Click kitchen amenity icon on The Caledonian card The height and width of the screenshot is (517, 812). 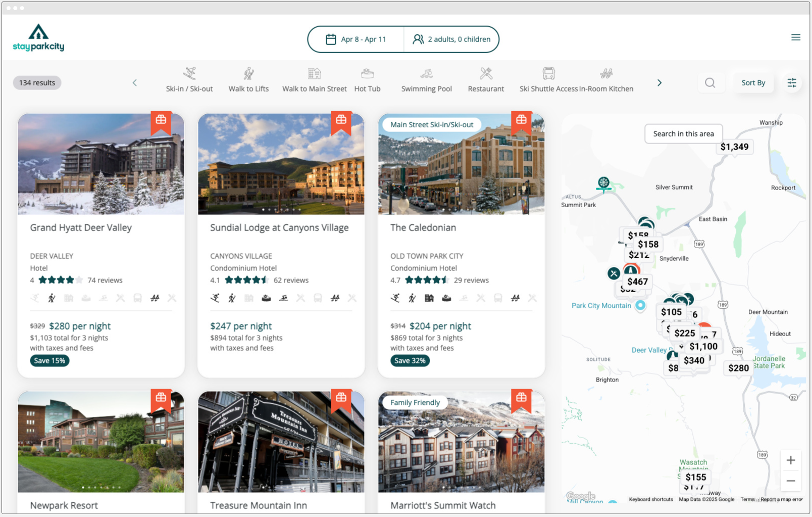coord(515,298)
